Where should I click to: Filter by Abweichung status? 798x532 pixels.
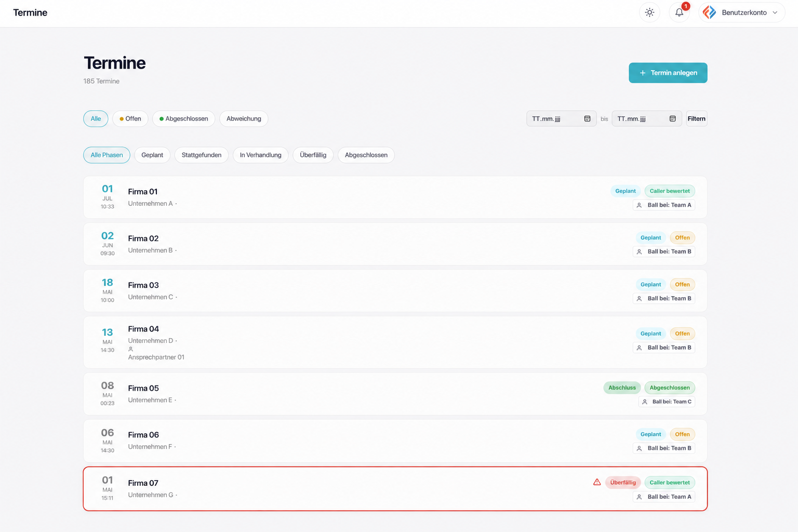pos(244,118)
